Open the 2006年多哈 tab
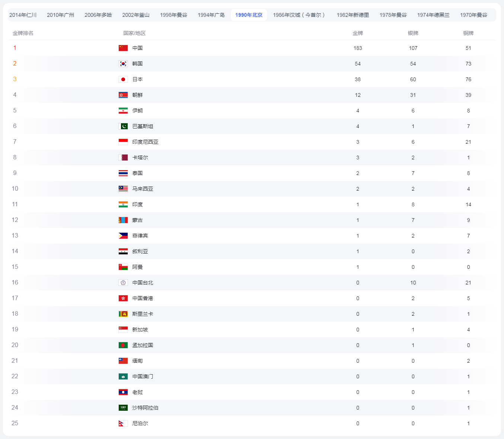The height and width of the screenshot is (439, 504). [x=98, y=15]
